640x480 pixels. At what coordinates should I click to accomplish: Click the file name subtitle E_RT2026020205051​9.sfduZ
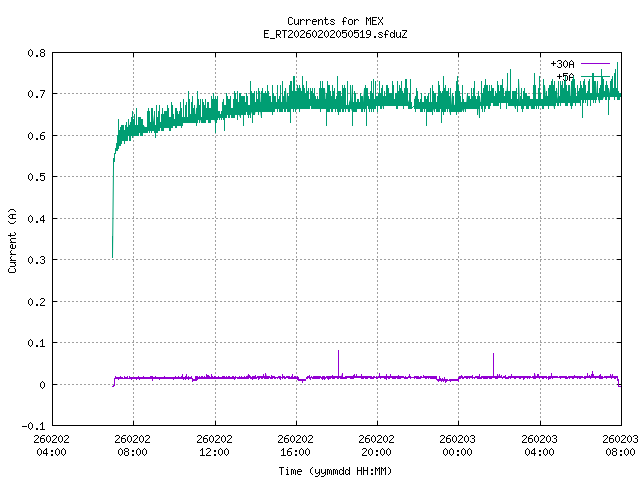[334, 34]
